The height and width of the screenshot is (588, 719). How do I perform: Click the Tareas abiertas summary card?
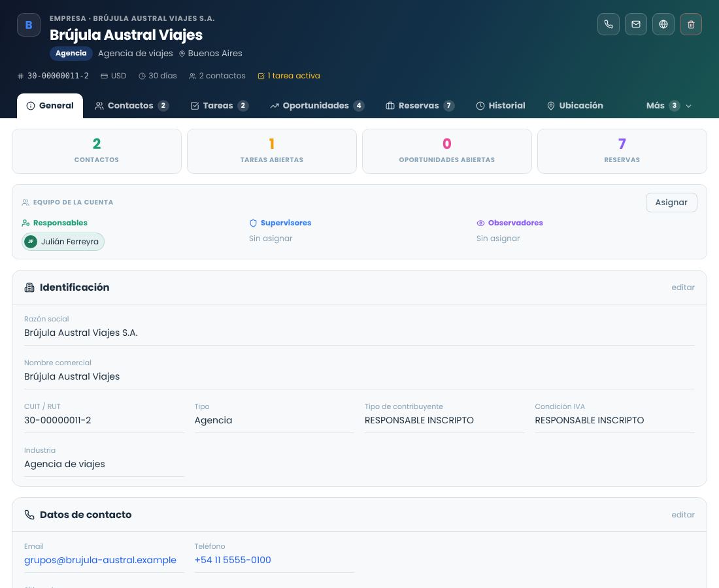tap(272, 151)
